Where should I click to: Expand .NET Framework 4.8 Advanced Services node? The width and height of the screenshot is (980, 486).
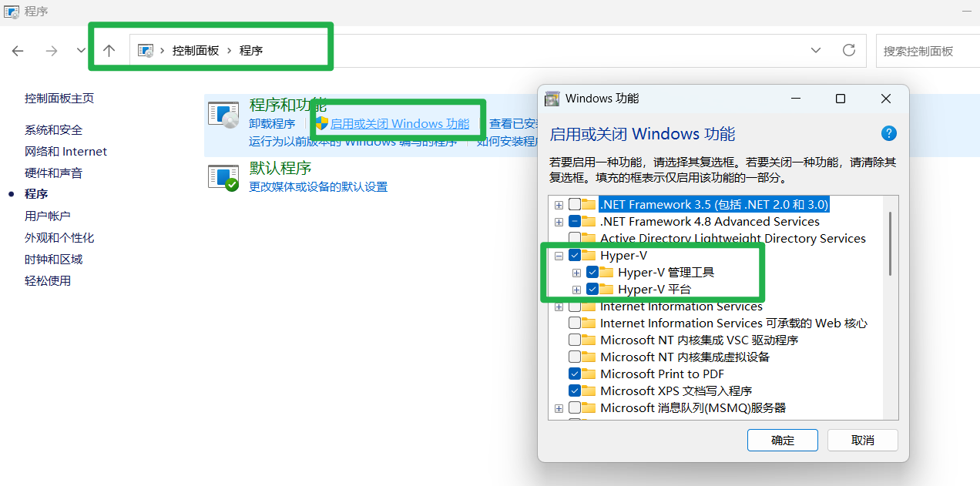coord(559,222)
